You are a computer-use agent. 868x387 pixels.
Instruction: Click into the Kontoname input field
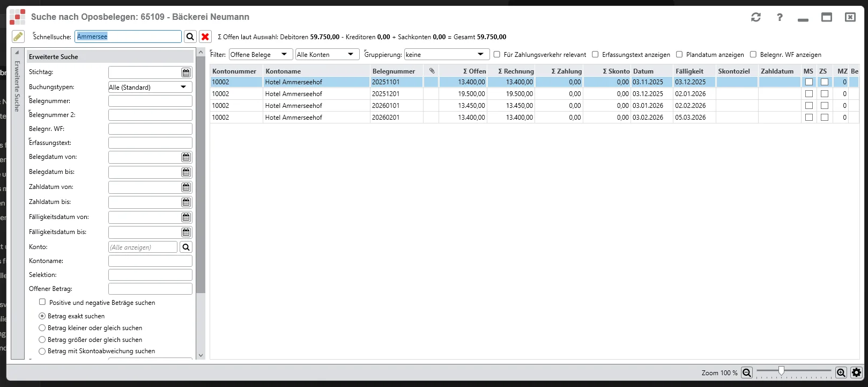coord(150,261)
